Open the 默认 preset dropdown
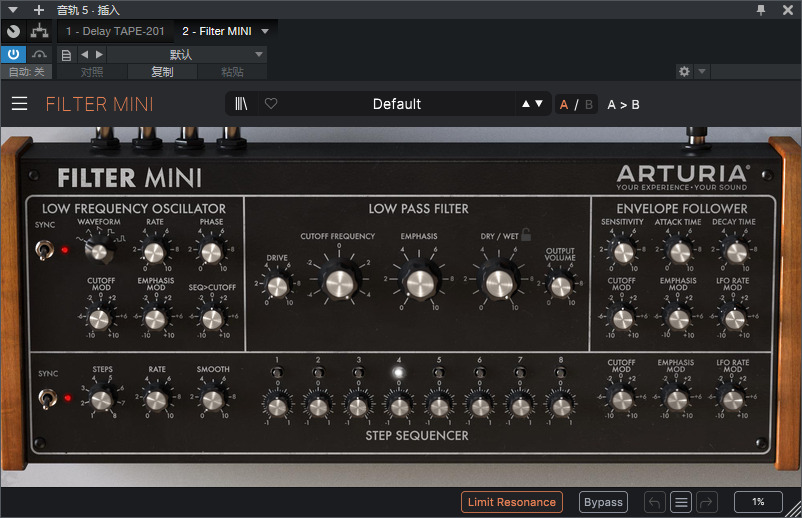 click(x=186, y=54)
